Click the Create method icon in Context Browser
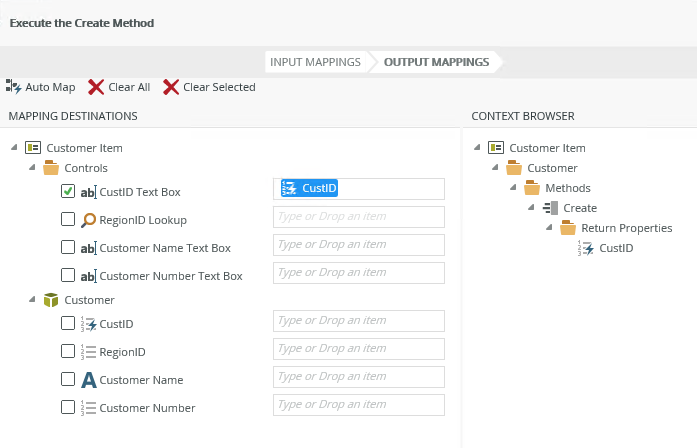 point(551,208)
